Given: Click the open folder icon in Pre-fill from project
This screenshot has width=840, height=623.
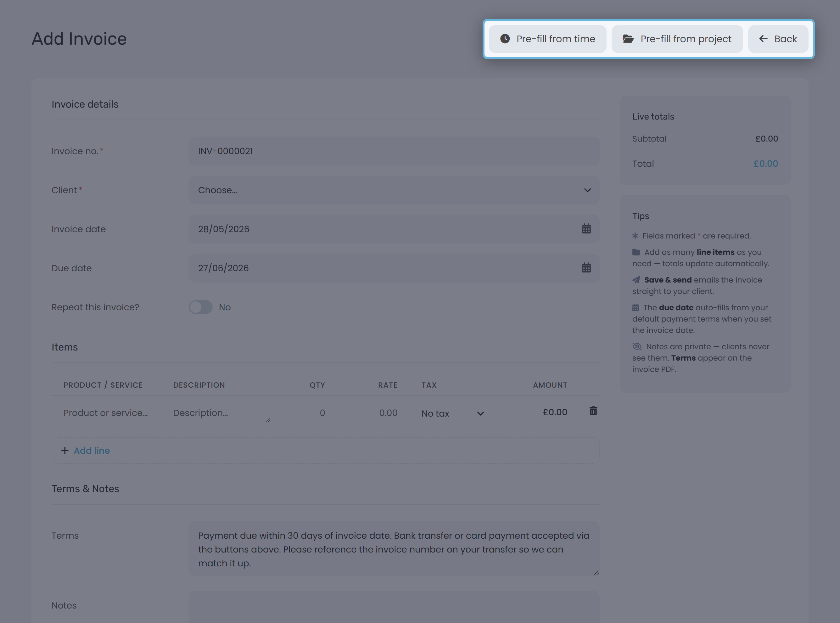Looking at the screenshot, I should tap(628, 39).
